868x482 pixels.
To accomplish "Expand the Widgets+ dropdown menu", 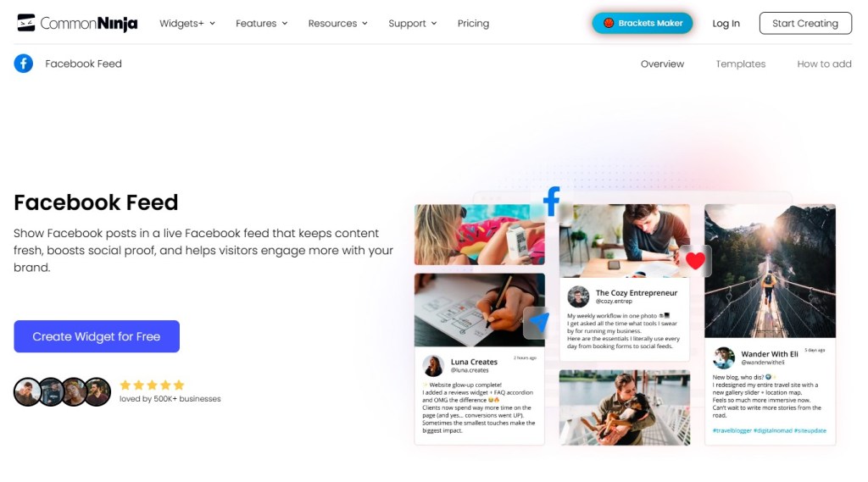I will [x=187, y=23].
